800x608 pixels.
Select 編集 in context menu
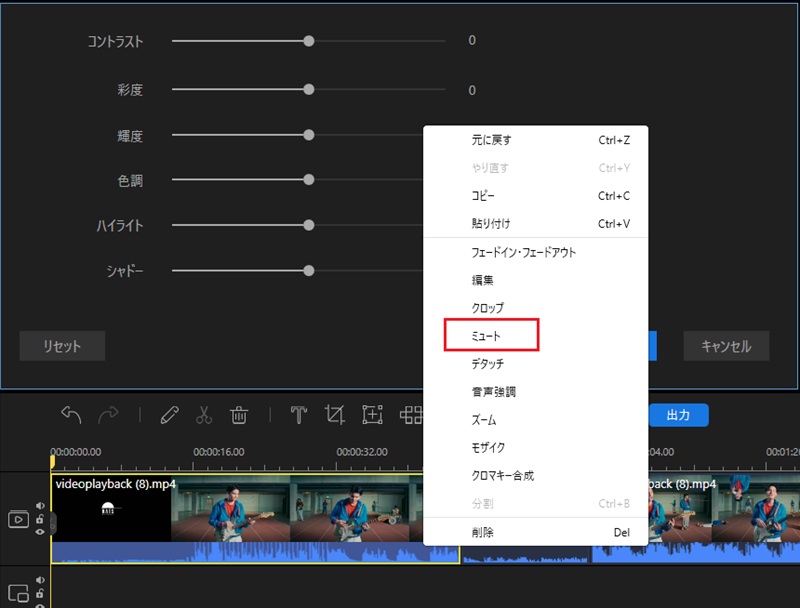point(536,280)
